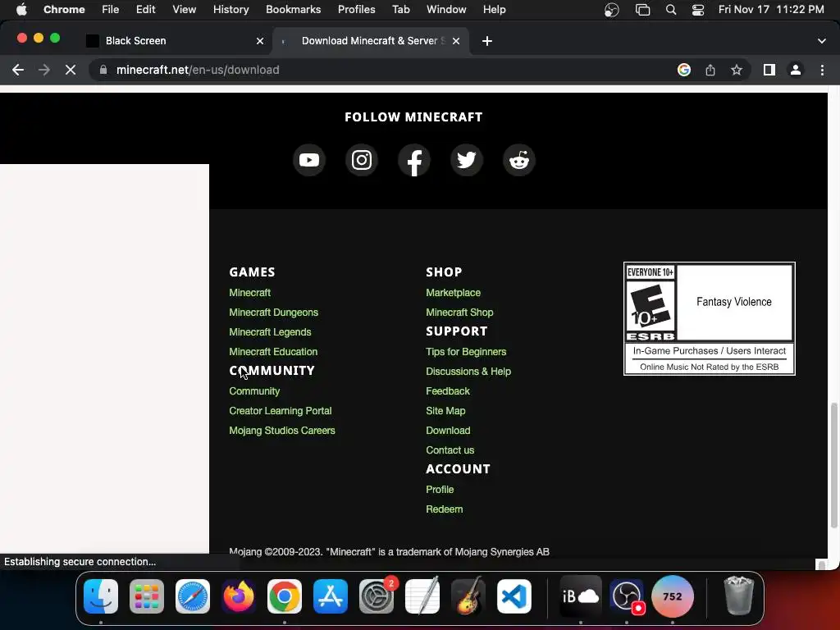Open the Site Map link
The image size is (840, 630).
click(x=445, y=411)
